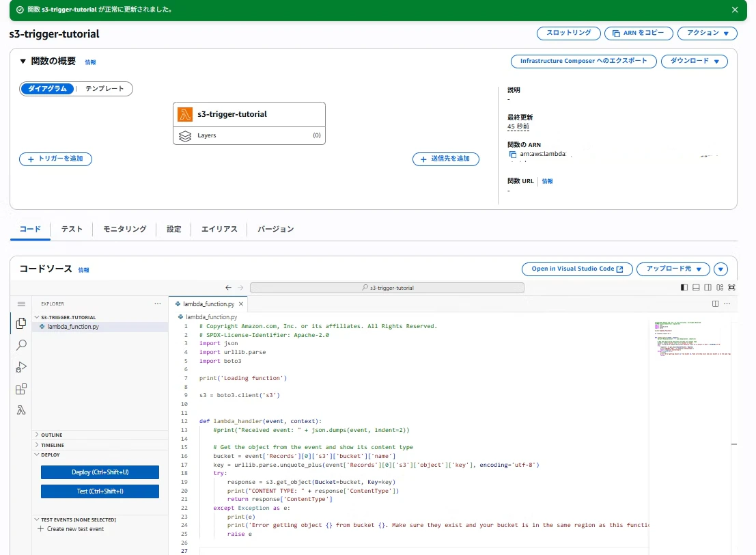Toggle secondary sidebar layout icon

[x=708, y=288]
